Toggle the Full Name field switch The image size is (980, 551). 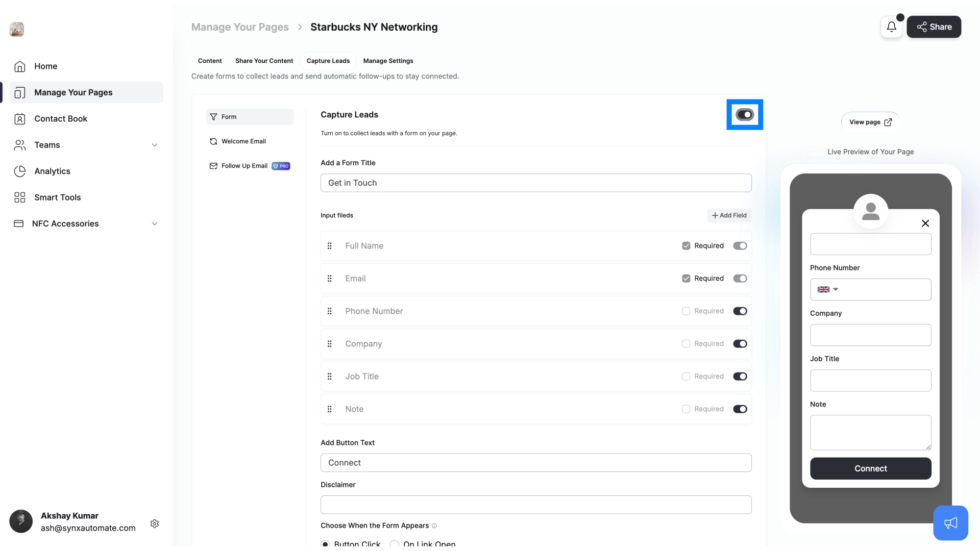(740, 246)
